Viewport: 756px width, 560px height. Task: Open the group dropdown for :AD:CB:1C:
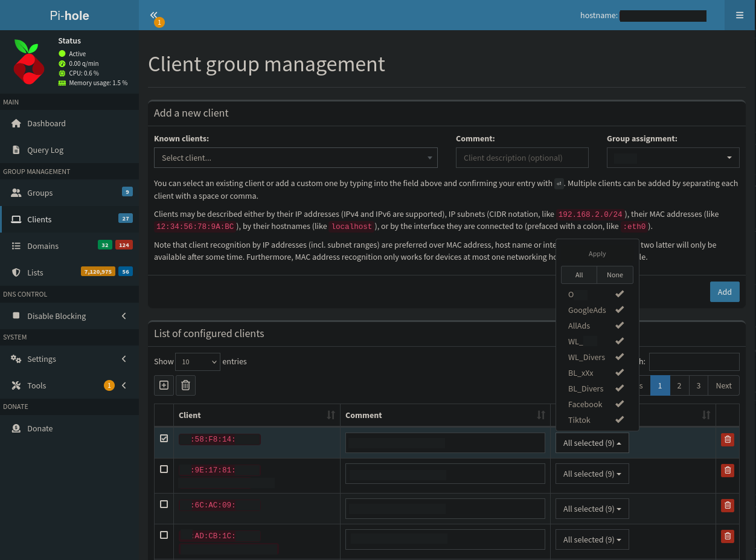592,539
